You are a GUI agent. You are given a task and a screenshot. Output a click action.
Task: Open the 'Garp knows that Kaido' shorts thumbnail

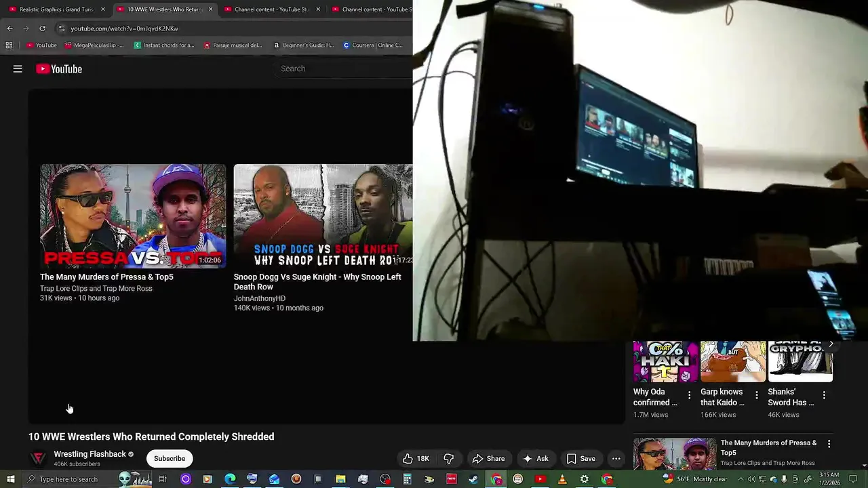tap(733, 362)
